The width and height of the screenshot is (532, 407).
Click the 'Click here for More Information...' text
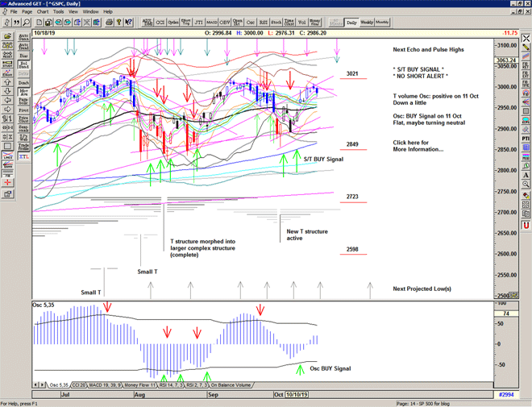[418, 146]
